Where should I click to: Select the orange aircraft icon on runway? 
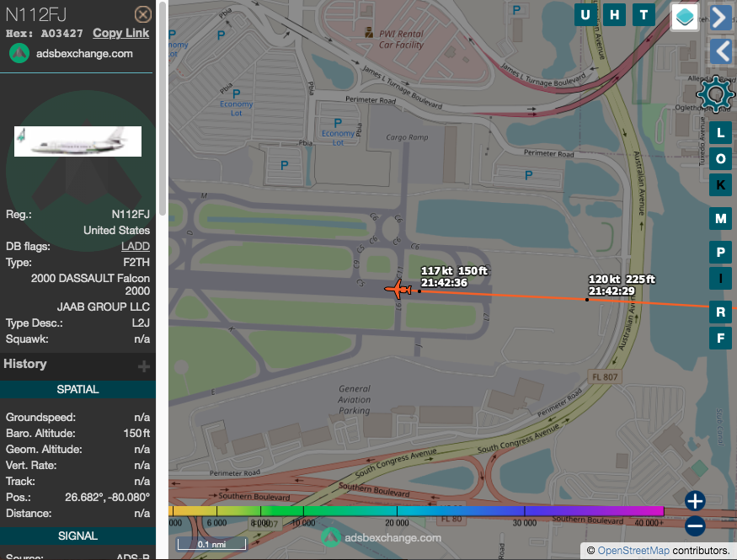(x=398, y=289)
